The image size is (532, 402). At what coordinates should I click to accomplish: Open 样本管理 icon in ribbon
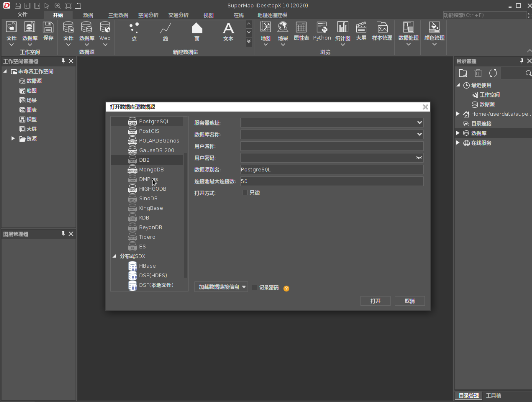click(x=382, y=31)
